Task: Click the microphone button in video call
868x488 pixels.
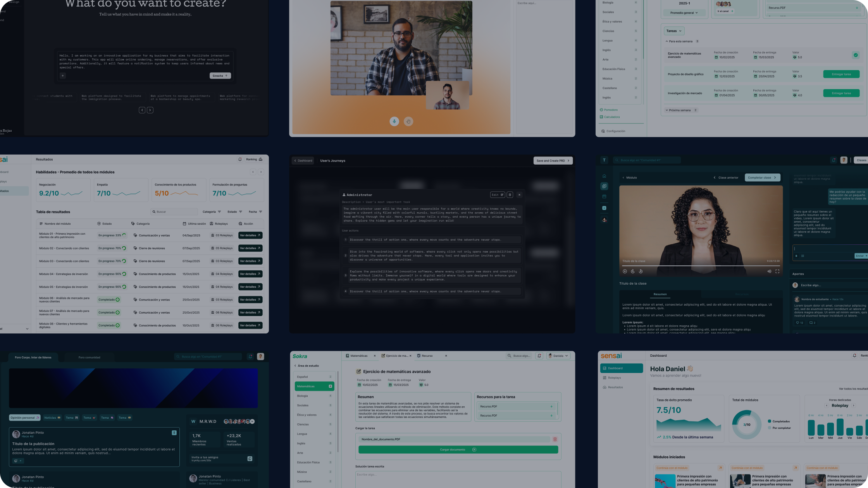Action: 394,122
